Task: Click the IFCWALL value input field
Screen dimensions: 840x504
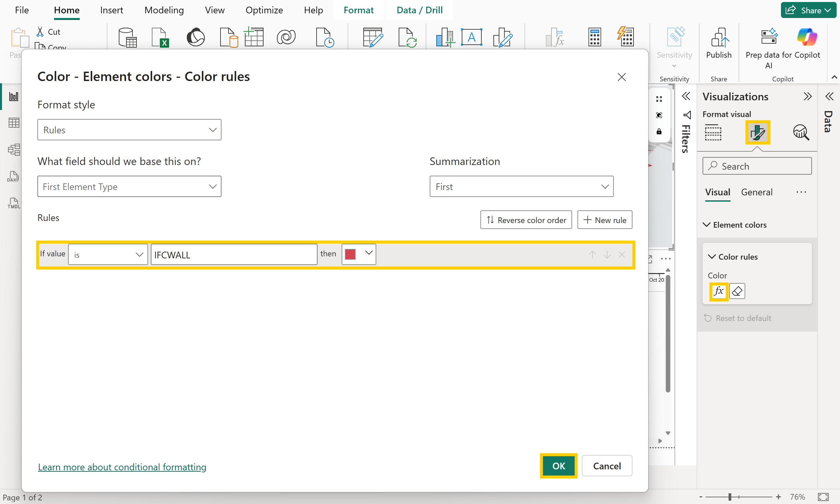Action: (x=234, y=254)
